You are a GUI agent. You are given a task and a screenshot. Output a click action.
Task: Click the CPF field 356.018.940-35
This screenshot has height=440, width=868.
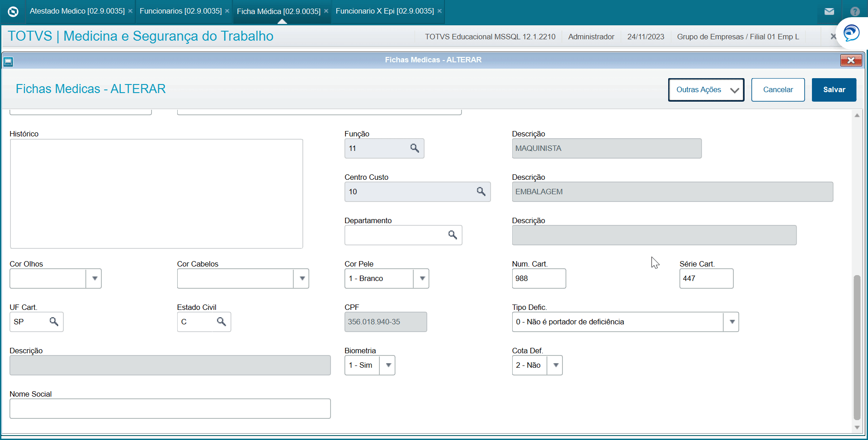386,322
